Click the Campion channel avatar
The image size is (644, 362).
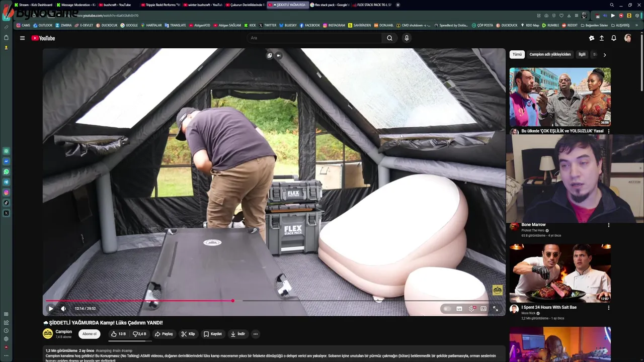click(48, 334)
